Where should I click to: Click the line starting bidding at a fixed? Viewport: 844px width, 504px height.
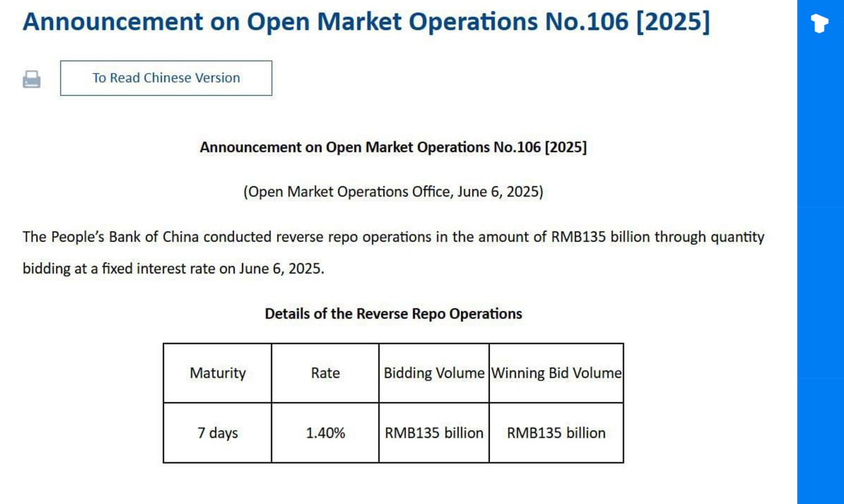(x=173, y=269)
